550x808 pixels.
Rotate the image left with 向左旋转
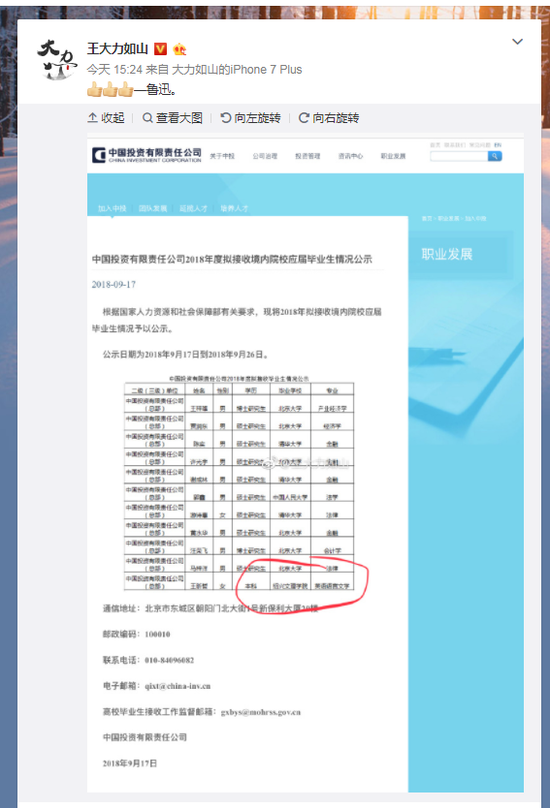(x=251, y=118)
